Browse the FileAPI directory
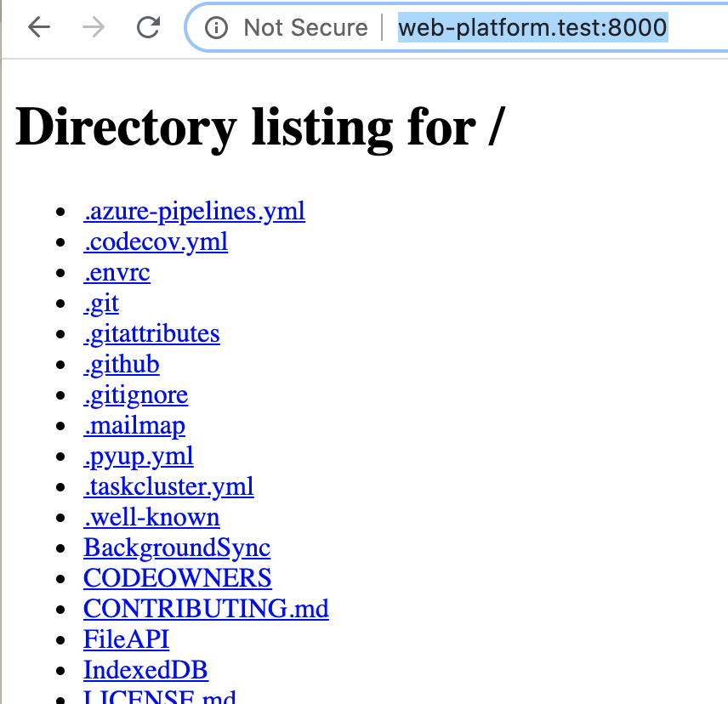This screenshot has width=728, height=704. 126,639
